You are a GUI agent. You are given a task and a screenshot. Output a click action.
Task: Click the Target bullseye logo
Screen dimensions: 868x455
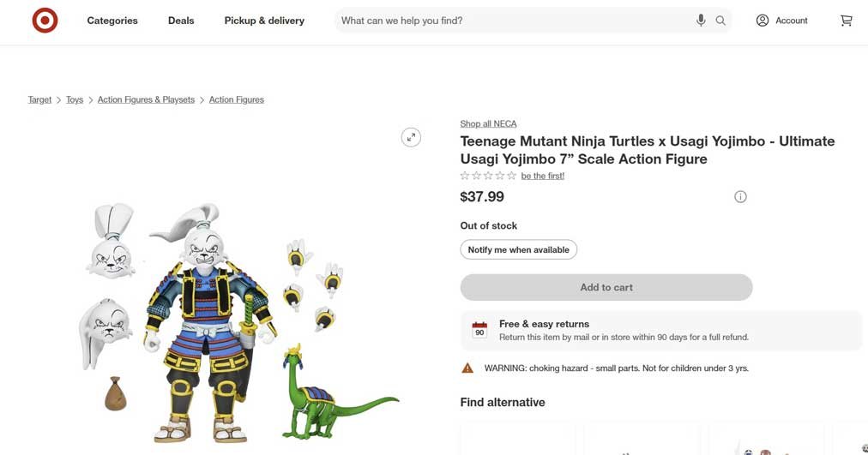pyautogui.click(x=45, y=21)
